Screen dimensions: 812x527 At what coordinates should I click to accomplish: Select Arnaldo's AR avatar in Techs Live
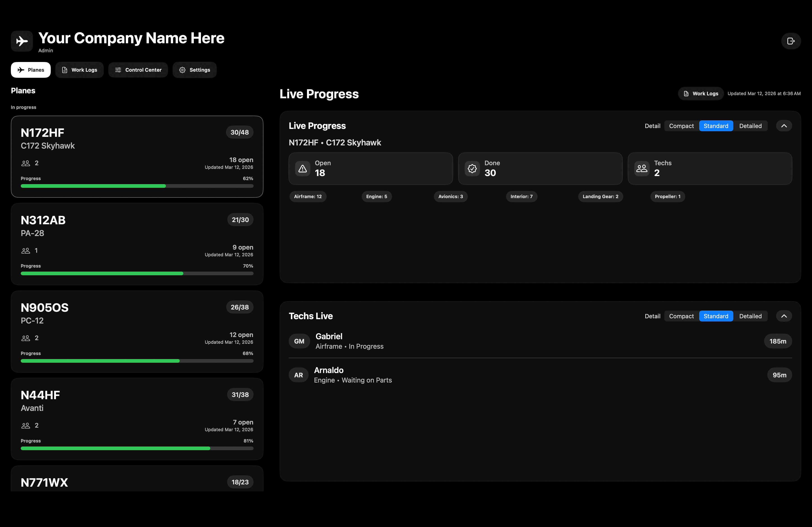point(299,375)
